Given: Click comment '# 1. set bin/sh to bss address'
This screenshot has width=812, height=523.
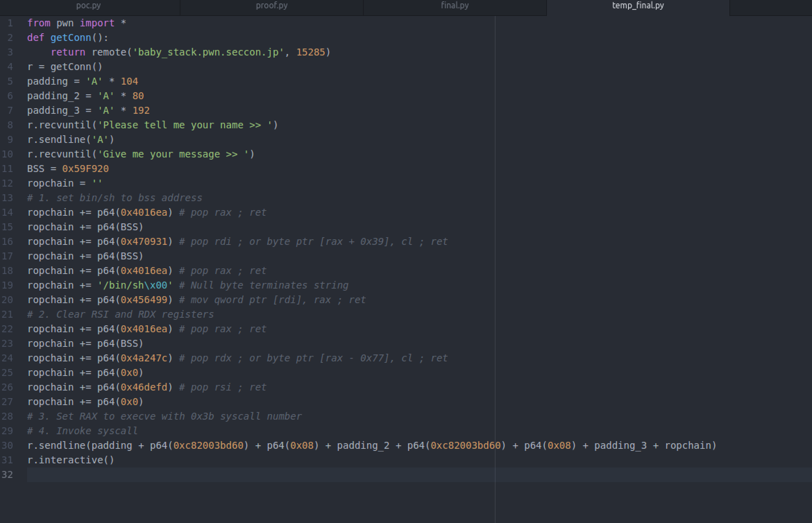Looking at the screenshot, I should 115,198.
